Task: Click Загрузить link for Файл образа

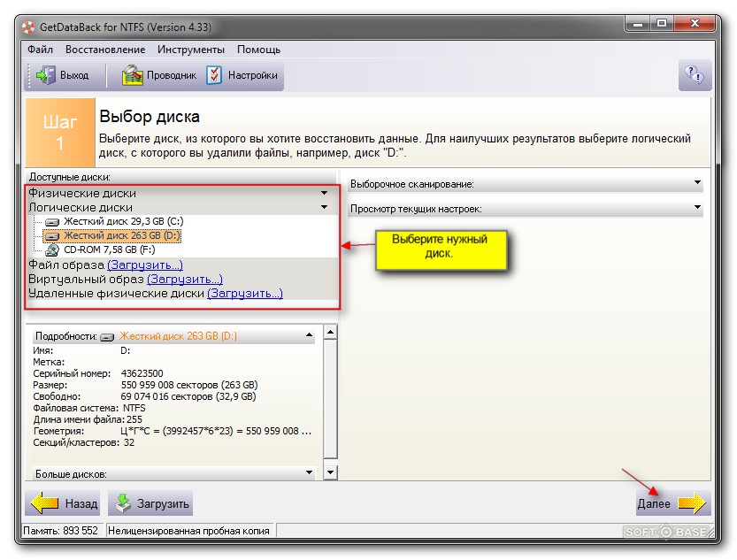Action: 145,265
